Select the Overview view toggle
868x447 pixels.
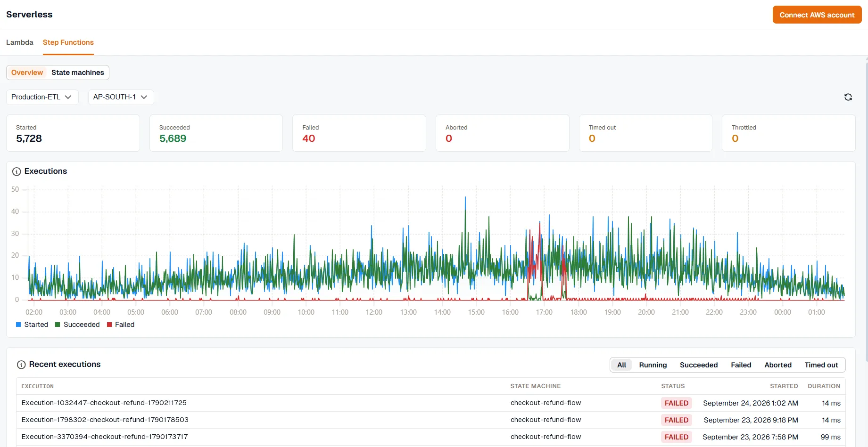point(27,73)
